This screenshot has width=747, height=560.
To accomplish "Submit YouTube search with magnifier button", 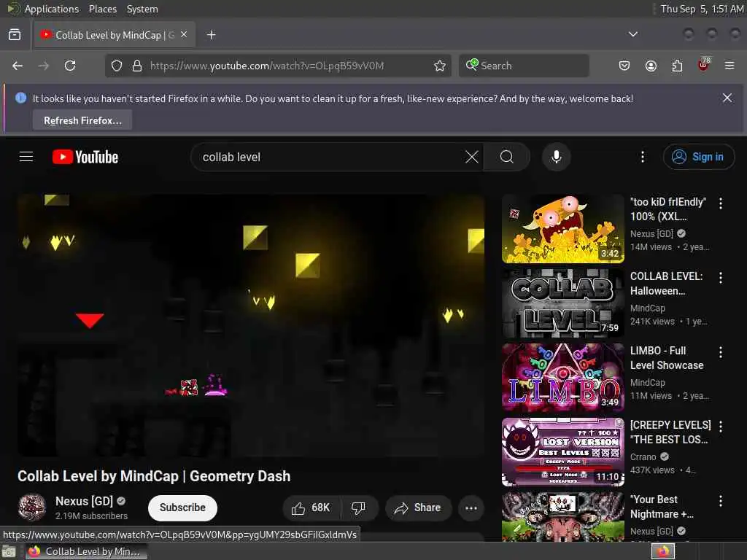I will coord(507,157).
